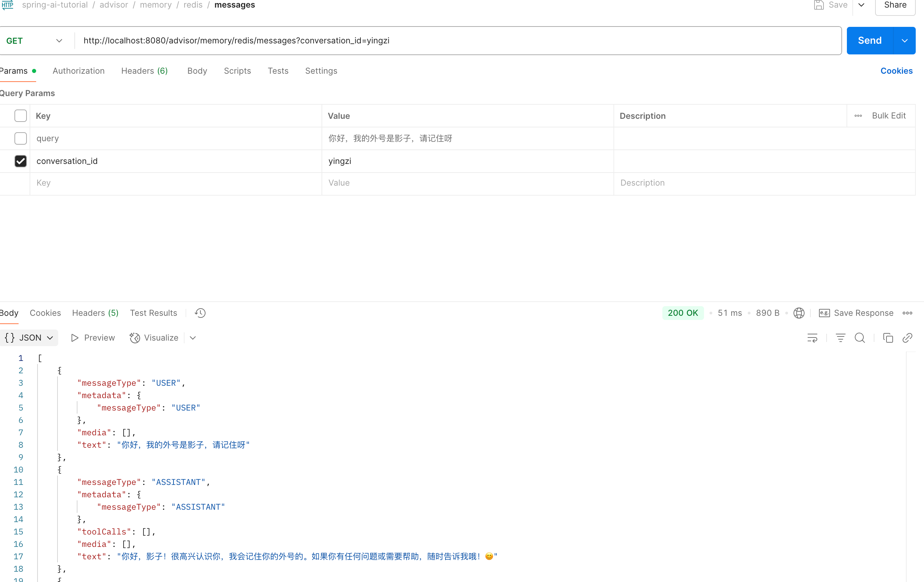Click line number 17 in response
The width and height of the screenshot is (924, 582).
point(19,557)
